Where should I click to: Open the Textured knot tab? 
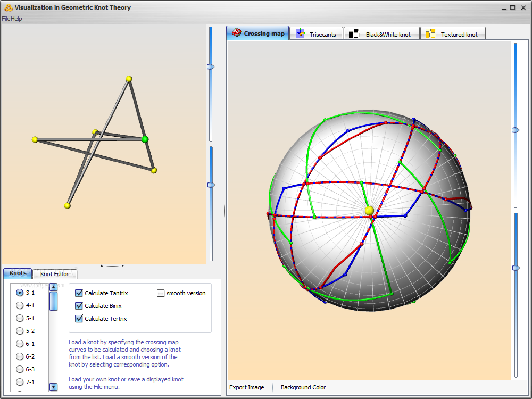(x=453, y=34)
